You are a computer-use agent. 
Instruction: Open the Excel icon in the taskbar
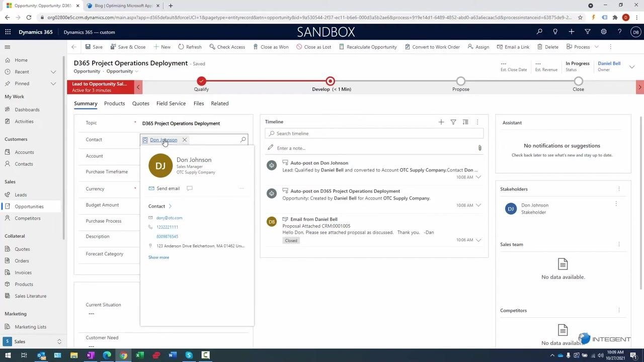pos(140,355)
